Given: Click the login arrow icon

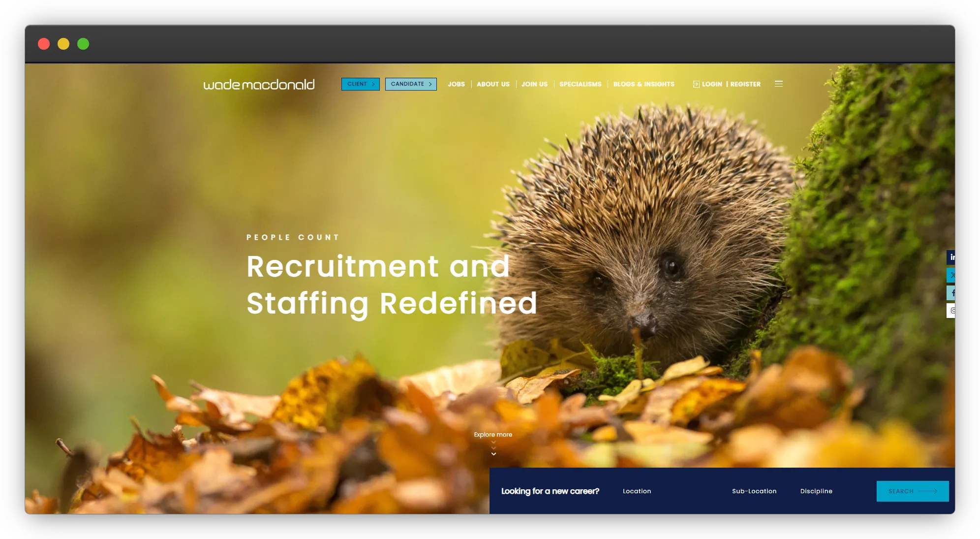Looking at the screenshot, I should (x=696, y=84).
